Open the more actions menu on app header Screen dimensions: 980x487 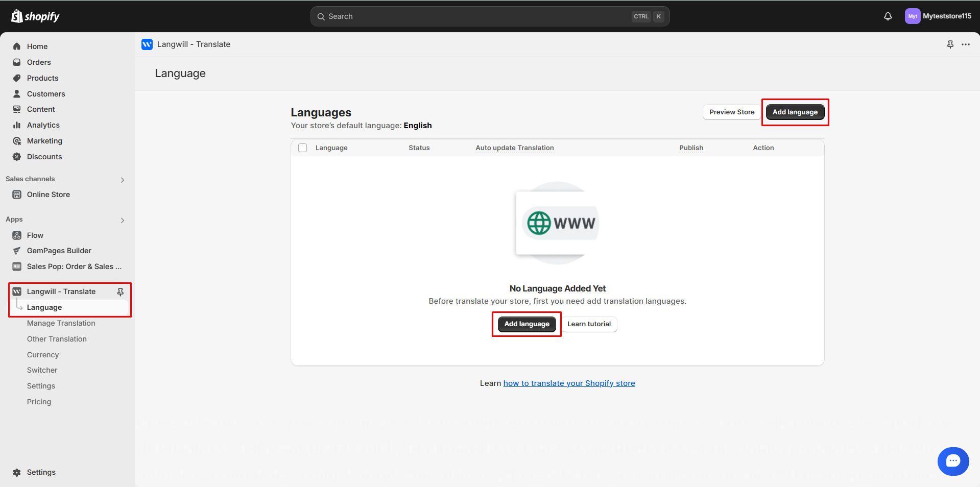pos(966,44)
